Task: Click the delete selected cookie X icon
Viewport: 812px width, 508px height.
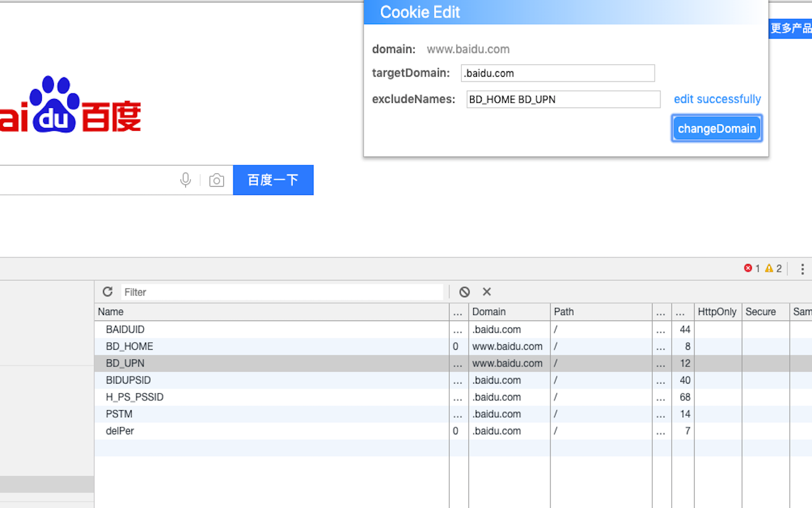Action: 487,291
